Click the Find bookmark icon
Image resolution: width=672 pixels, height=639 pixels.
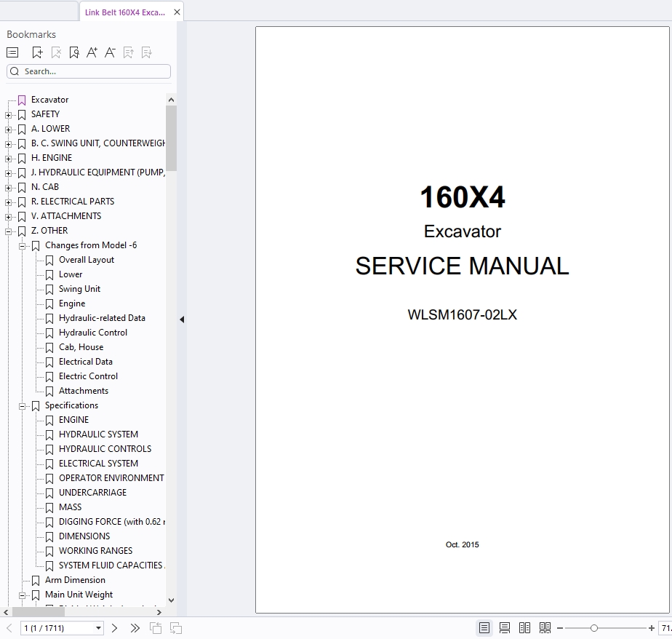tap(73, 52)
